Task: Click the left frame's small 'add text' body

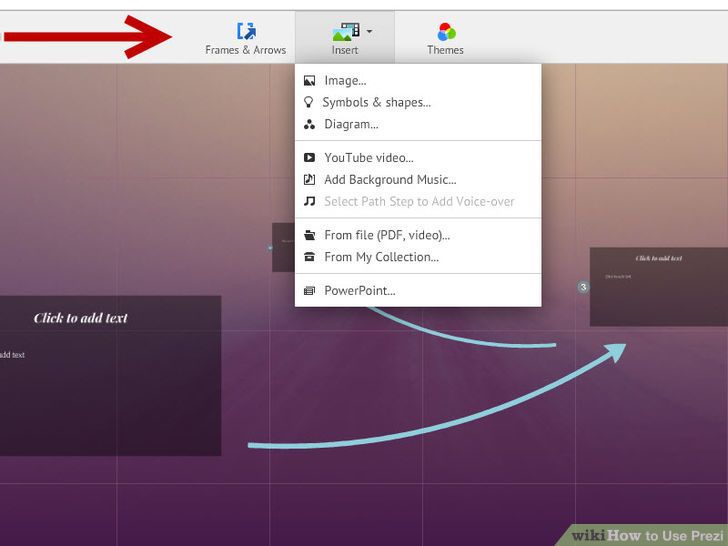Action: [x=12, y=355]
